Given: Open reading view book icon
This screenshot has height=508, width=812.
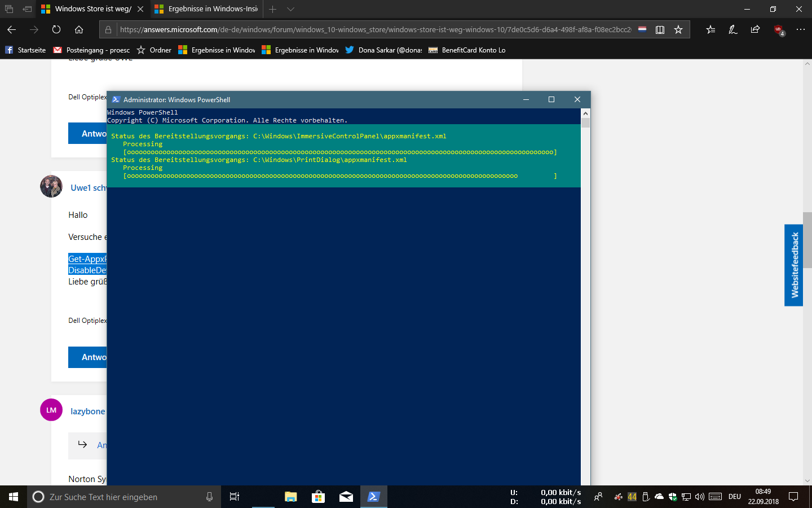Looking at the screenshot, I should click(660, 29).
